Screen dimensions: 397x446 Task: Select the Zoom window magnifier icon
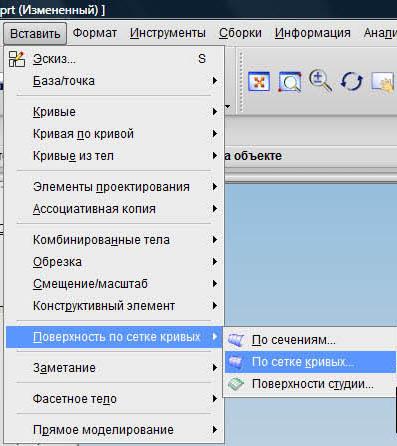coord(290,81)
